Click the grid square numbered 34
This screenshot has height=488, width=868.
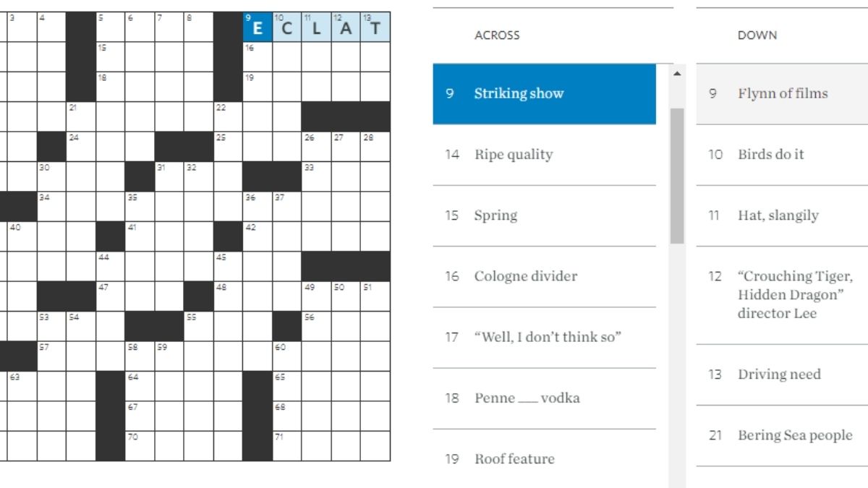pyautogui.click(x=52, y=206)
